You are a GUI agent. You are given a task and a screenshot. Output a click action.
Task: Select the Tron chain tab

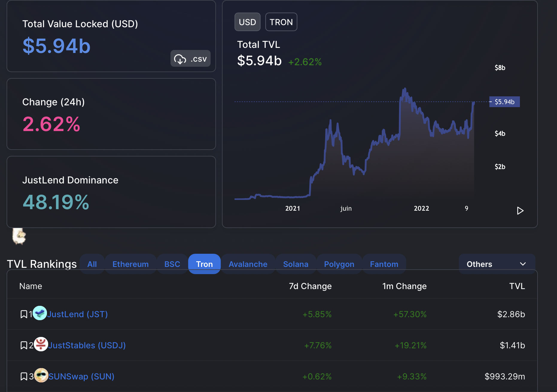(204, 264)
